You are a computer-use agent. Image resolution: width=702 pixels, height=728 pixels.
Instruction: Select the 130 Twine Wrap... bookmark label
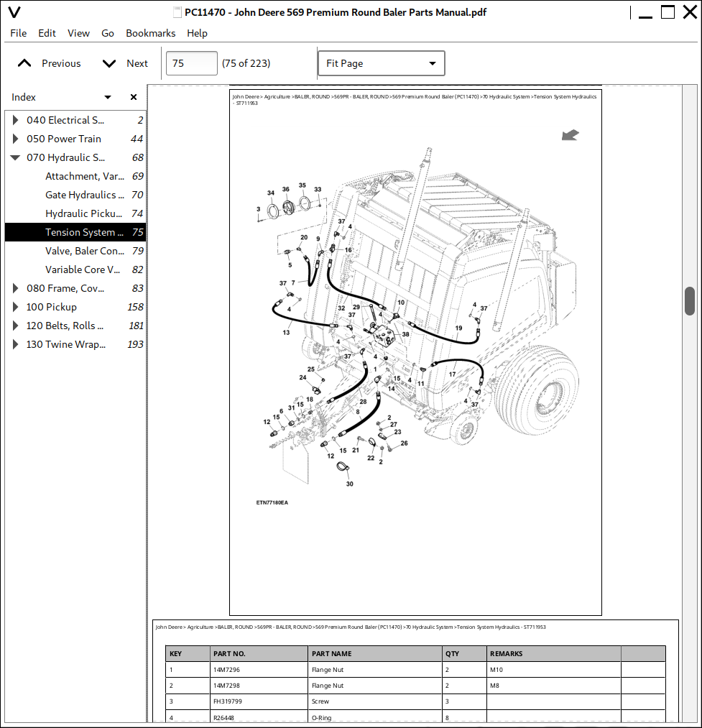point(66,344)
